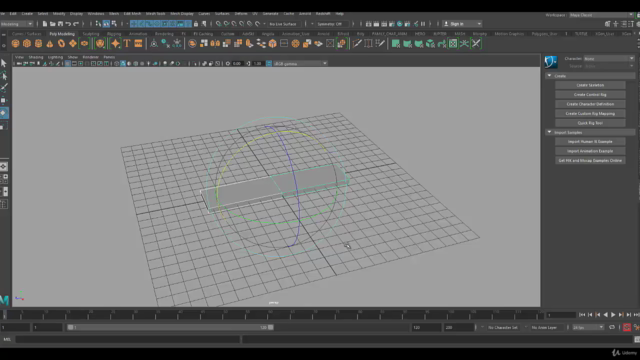
Task: Click the Polygon Type text tool icon
Action: point(127,44)
